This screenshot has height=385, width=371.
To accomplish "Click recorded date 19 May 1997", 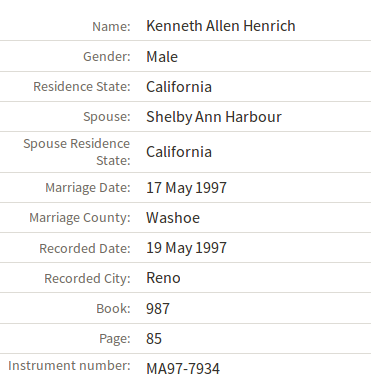I will click(x=186, y=248).
